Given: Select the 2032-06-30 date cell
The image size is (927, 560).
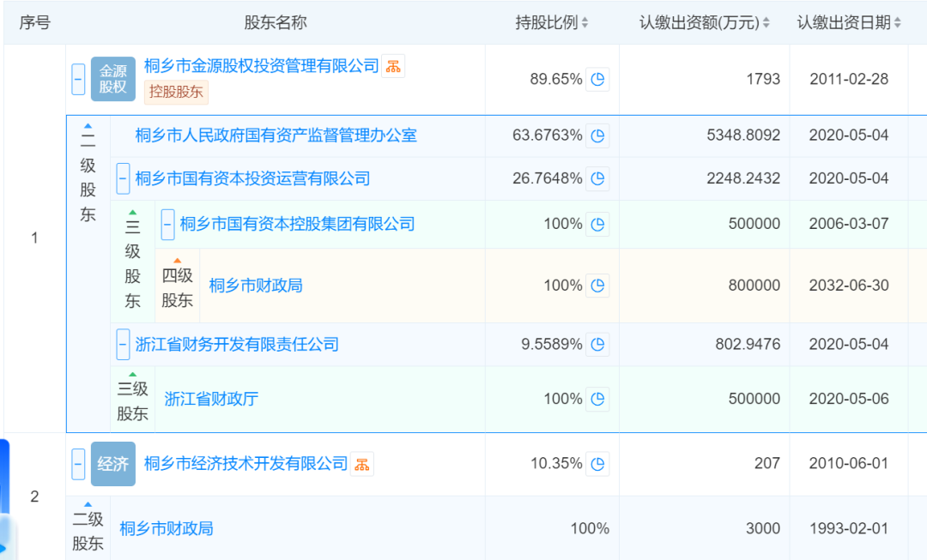Looking at the screenshot, I should (x=849, y=286).
